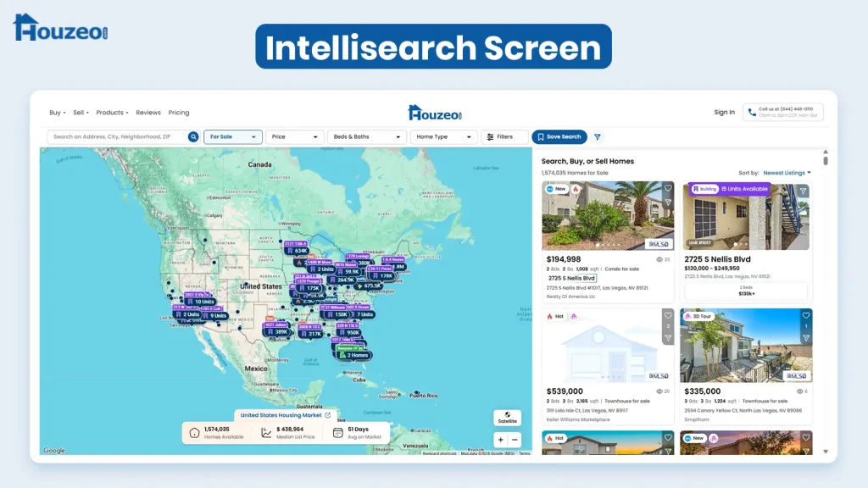Click the Save Search button
Screen dimensions: 868x488
coord(559,136)
